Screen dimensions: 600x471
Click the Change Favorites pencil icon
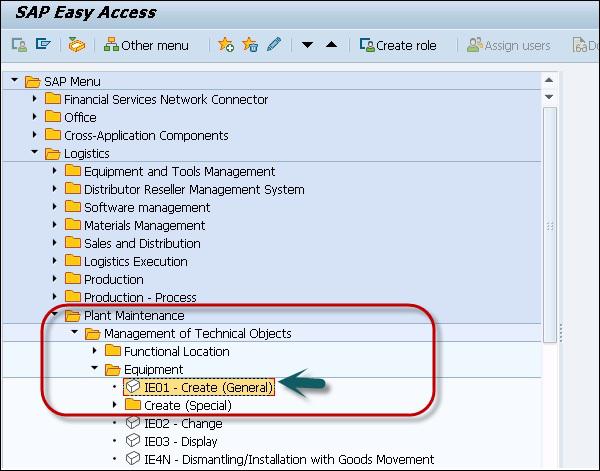click(x=274, y=44)
